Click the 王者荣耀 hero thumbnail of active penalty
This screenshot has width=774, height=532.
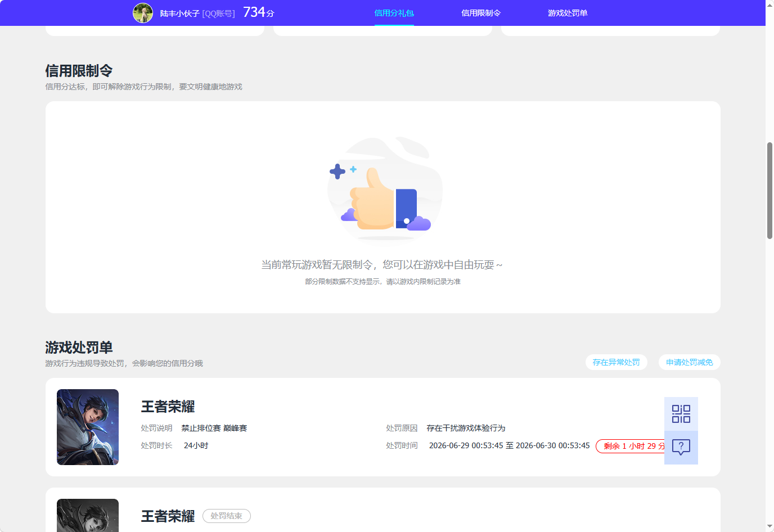coord(88,427)
